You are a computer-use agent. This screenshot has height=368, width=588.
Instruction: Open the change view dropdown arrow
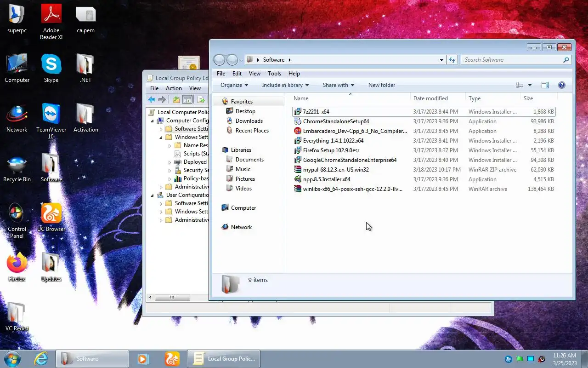[530, 85]
